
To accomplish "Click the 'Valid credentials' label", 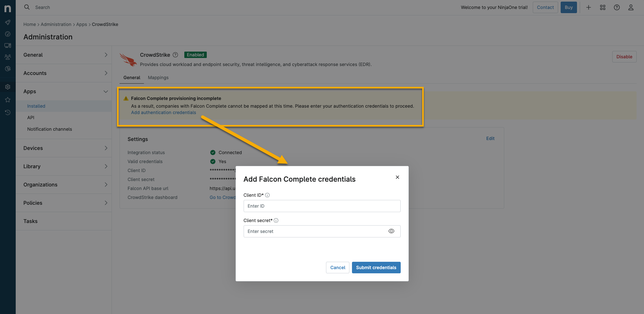I will coord(145,161).
